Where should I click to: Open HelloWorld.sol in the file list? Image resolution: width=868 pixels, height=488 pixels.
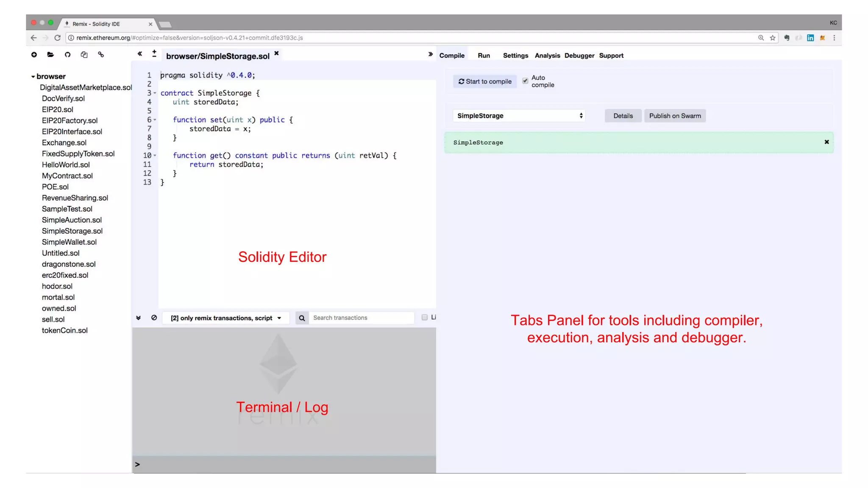66,165
